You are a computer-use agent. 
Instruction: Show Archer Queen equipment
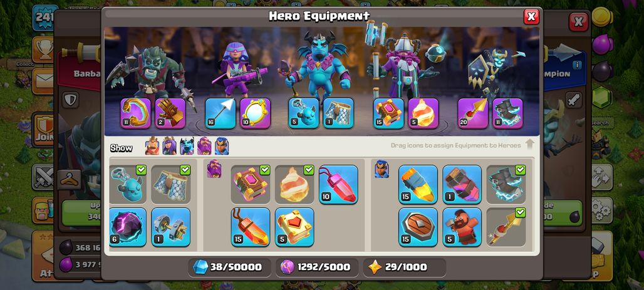pyautogui.click(x=169, y=146)
